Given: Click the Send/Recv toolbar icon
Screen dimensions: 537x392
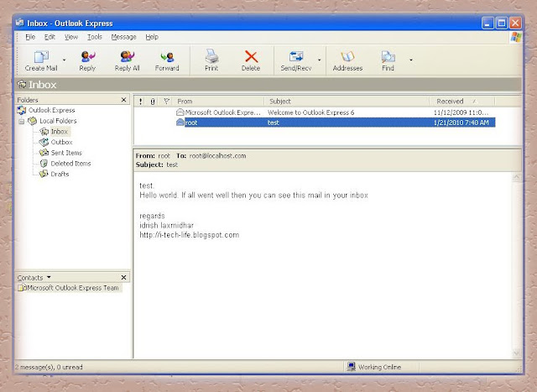Looking at the screenshot, I should 296,56.
